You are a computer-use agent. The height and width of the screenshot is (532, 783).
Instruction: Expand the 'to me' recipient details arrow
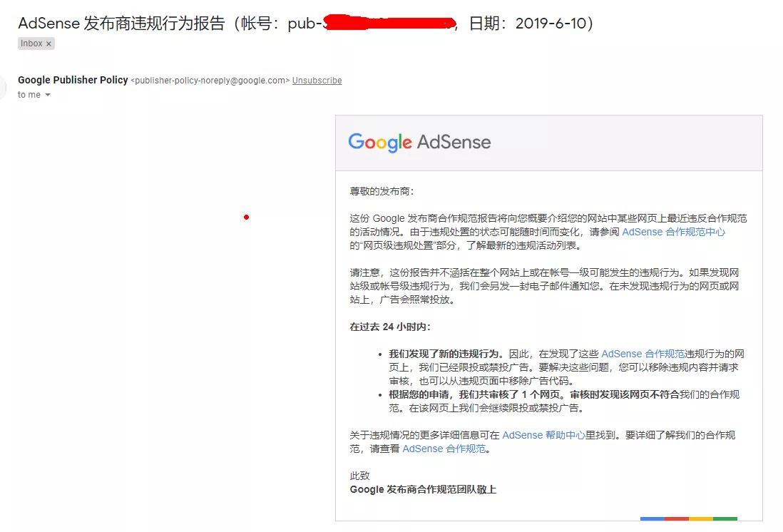48,95
